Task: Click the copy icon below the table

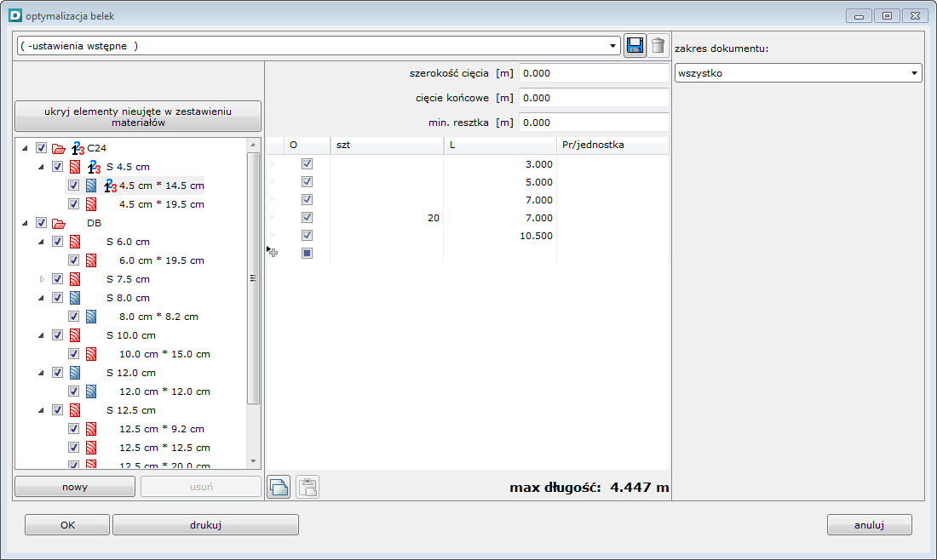Action: click(279, 487)
